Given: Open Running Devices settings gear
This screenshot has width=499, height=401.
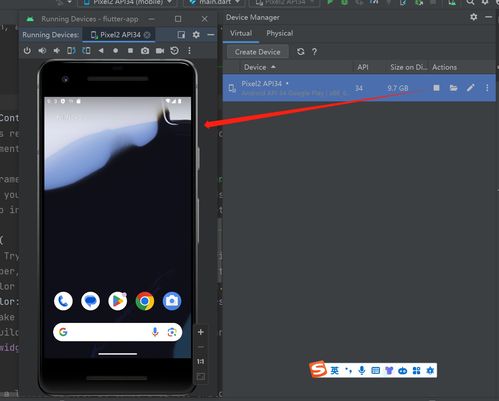Looking at the screenshot, I should tap(196, 35).
